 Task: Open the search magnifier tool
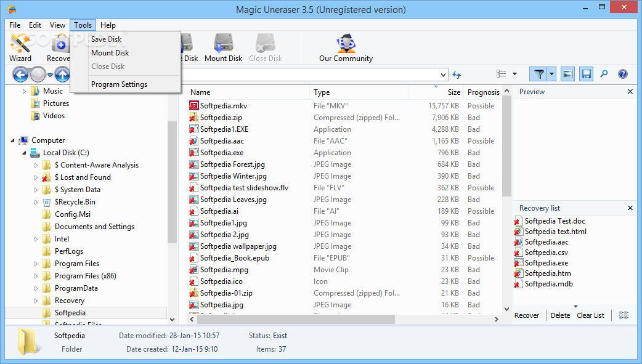click(x=604, y=74)
